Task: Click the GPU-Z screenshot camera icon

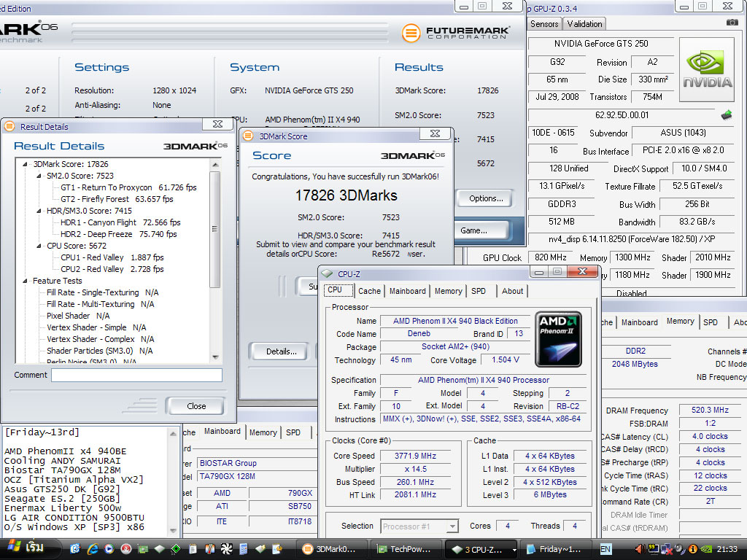Action: [732, 23]
